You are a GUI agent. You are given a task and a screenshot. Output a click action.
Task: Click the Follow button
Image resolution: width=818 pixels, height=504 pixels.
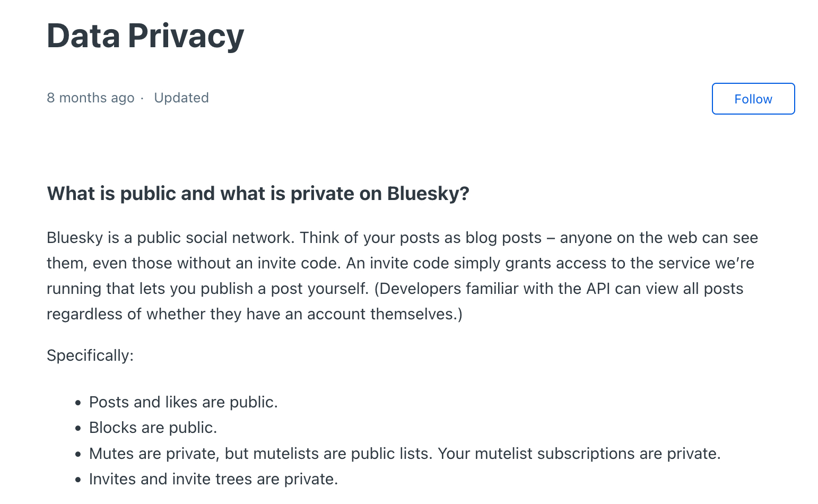(753, 99)
